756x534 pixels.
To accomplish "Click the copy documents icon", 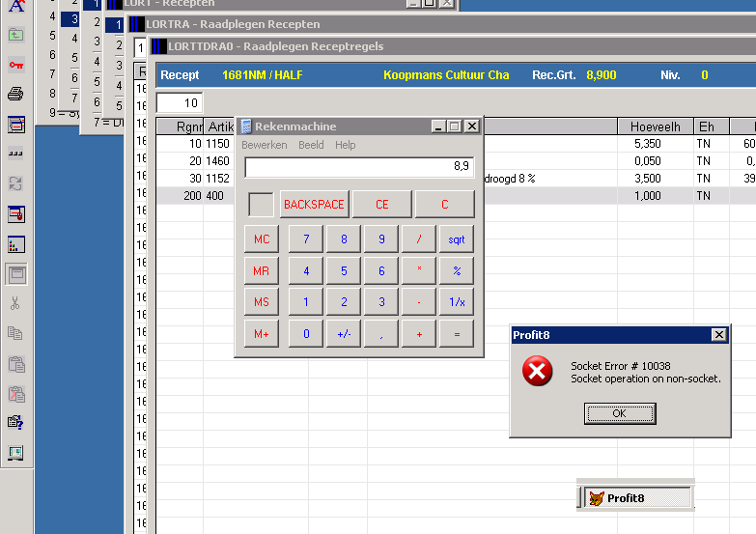I will [15, 333].
